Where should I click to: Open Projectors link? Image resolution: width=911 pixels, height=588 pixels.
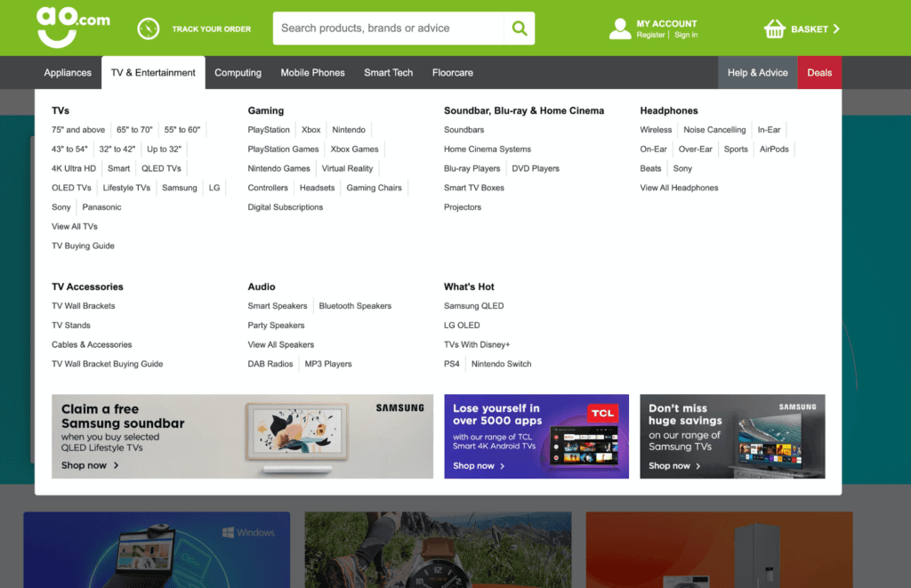click(x=463, y=207)
